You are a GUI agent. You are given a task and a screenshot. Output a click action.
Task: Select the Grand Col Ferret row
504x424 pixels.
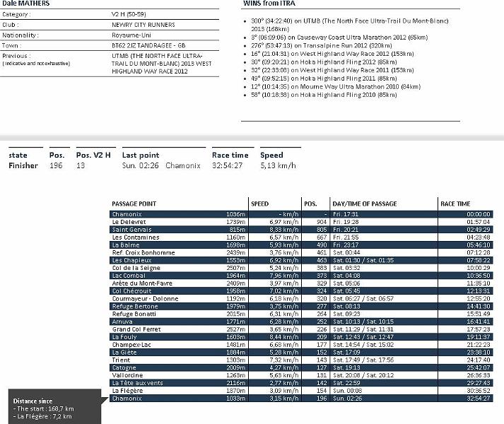[300, 329]
